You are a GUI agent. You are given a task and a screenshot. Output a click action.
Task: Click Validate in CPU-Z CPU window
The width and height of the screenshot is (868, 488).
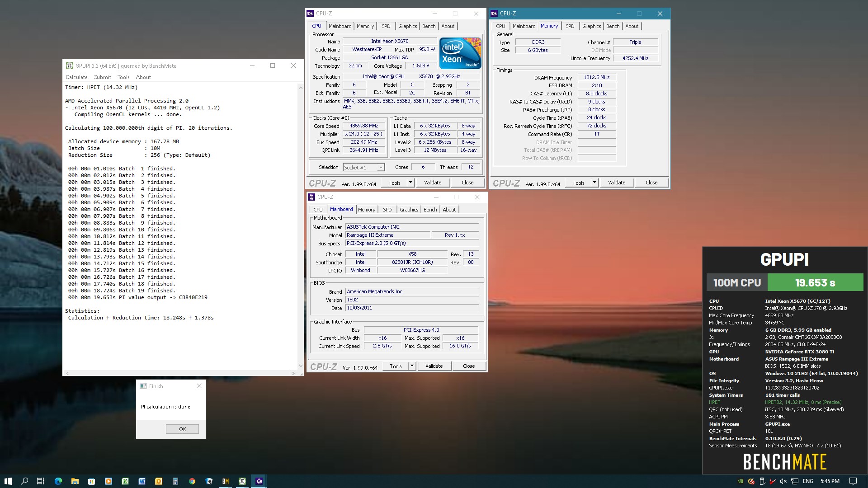coord(433,183)
